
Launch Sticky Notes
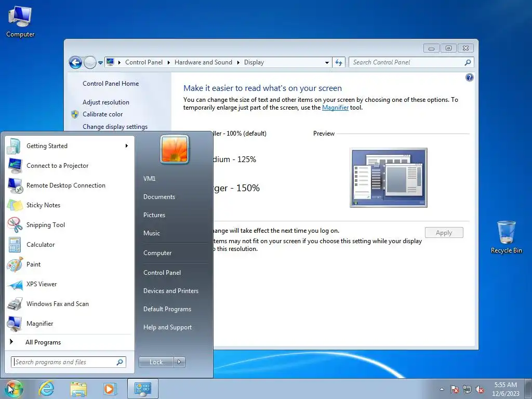coord(70,205)
